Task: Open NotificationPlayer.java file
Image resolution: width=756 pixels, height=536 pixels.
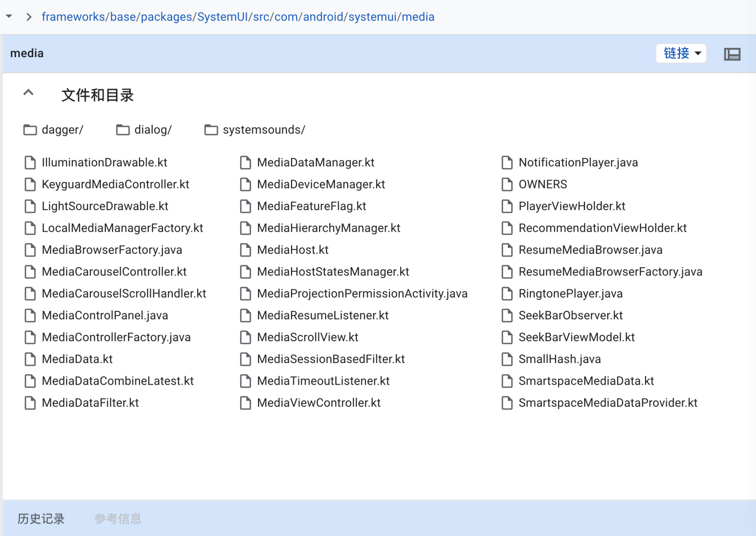Action: (578, 162)
